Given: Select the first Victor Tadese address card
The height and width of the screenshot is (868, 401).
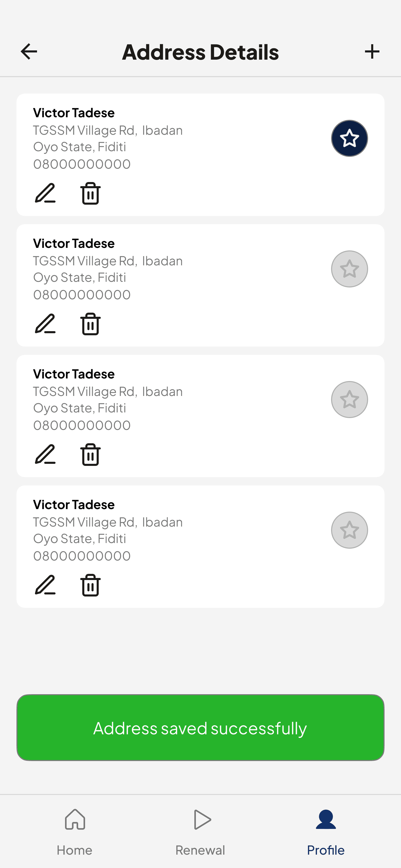Looking at the screenshot, I should (x=200, y=155).
